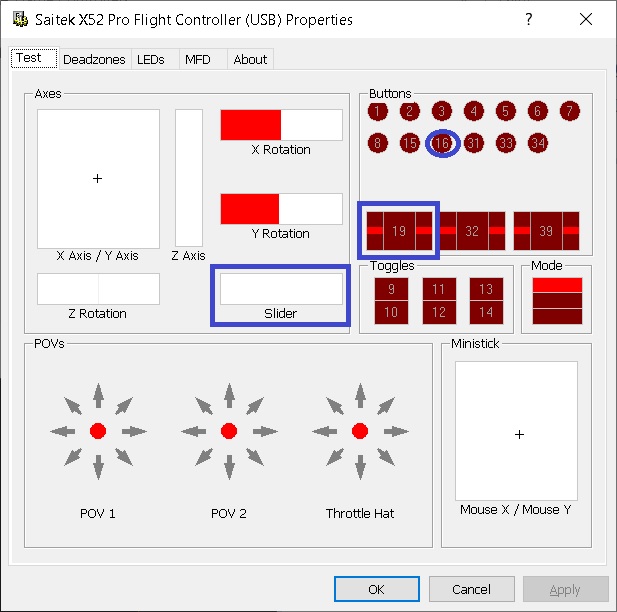Click toggle indicator 14
617x612 pixels.
pos(486,312)
